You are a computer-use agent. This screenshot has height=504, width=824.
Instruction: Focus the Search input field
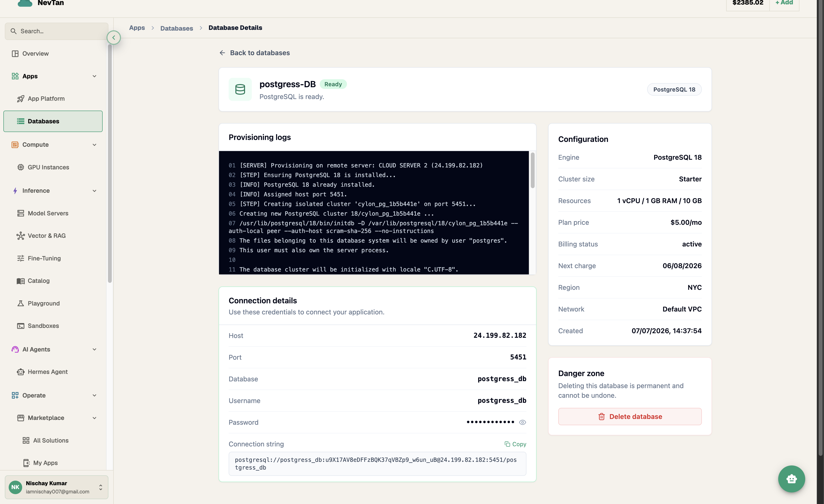click(x=57, y=31)
